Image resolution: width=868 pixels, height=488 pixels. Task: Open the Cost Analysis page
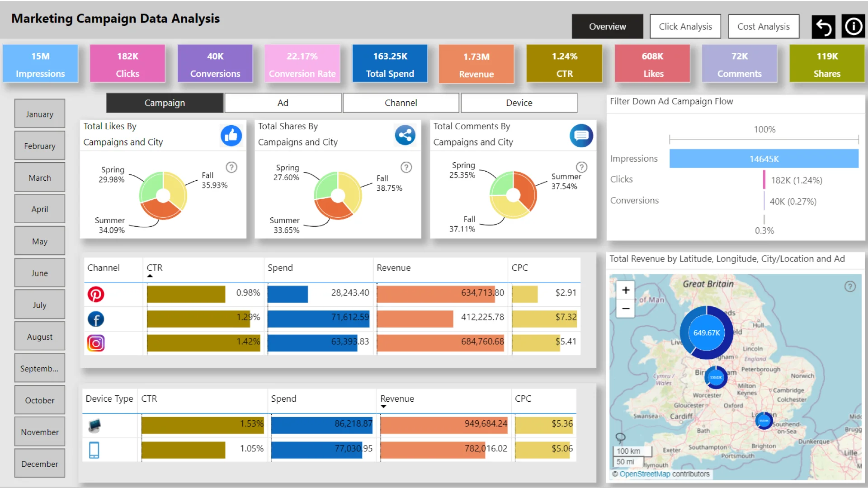click(764, 27)
